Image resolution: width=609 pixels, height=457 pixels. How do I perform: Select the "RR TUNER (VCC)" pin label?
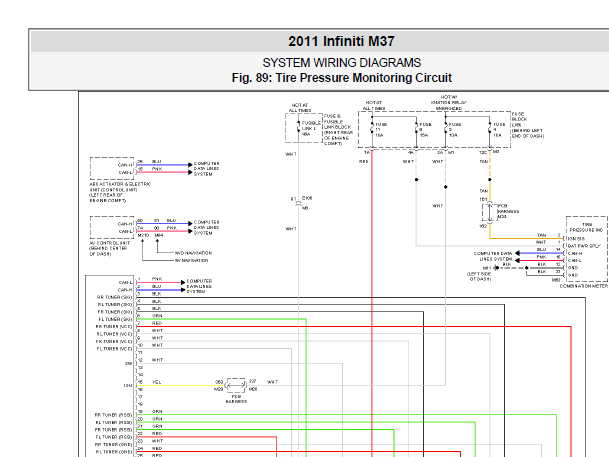(114, 327)
